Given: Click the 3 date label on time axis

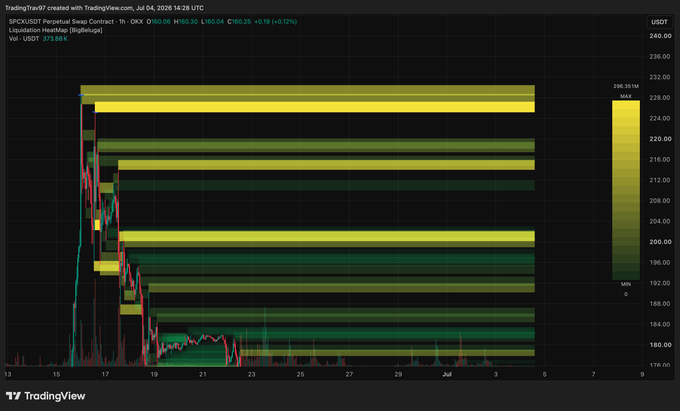Looking at the screenshot, I should coord(496,374).
